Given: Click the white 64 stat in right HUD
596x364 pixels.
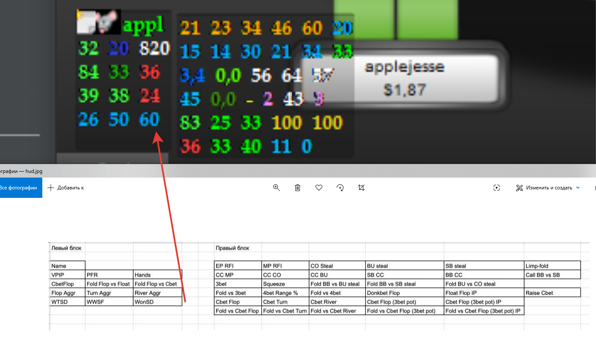Looking at the screenshot, I should [292, 76].
